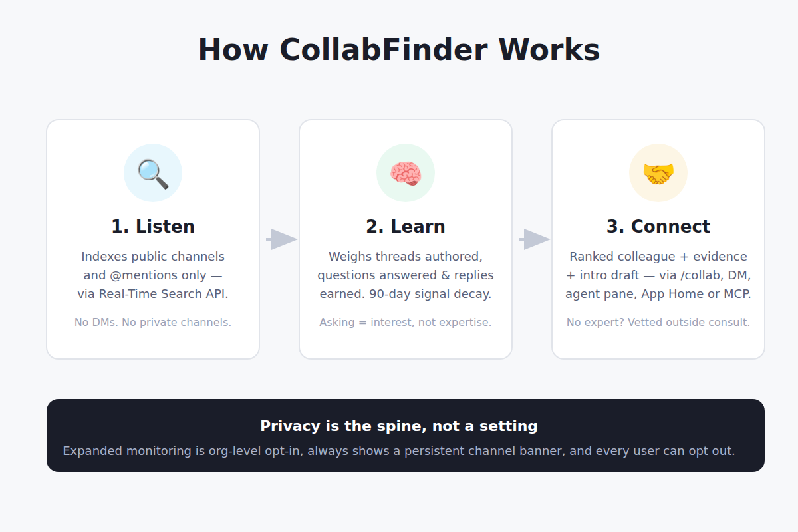This screenshot has width=798, height=532.
Task: Click 'No DMs. No private channels.' note
Action: 153,323
